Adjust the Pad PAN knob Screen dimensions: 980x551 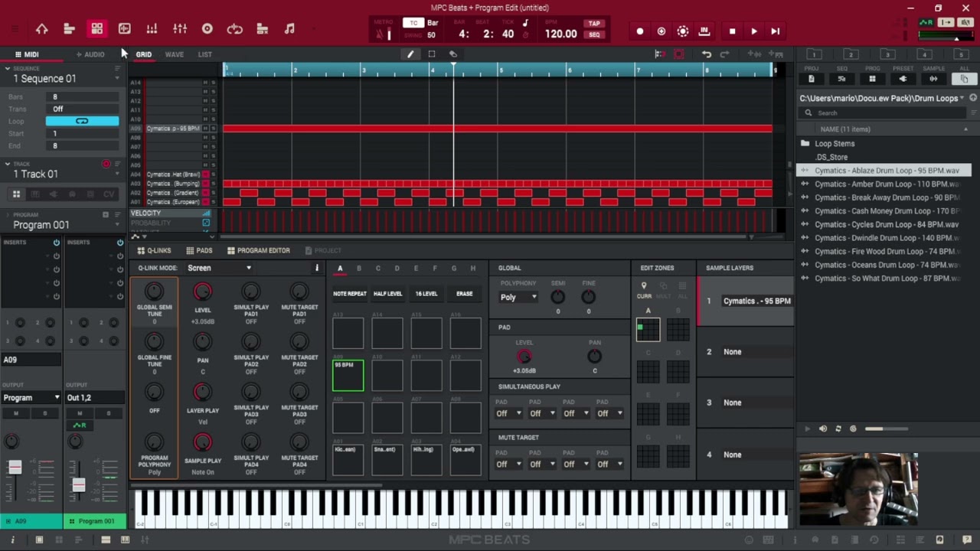594,356
